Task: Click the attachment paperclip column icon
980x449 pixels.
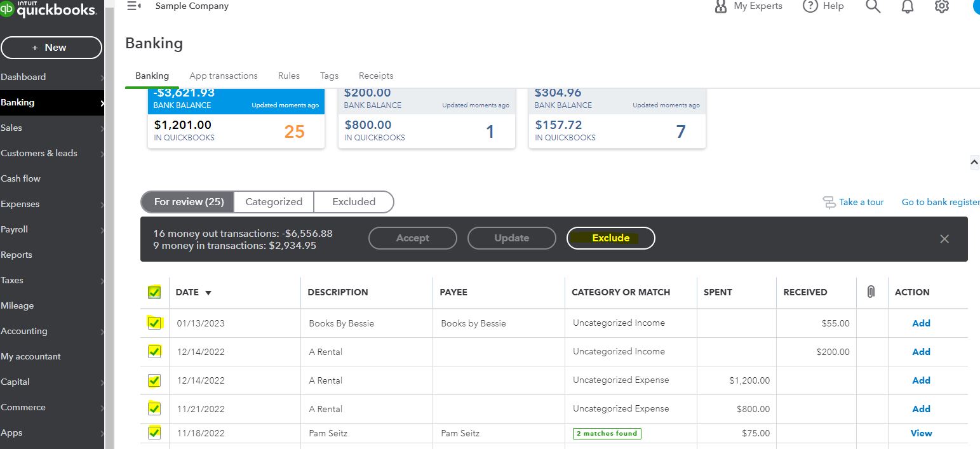Action: click(871, 292)
